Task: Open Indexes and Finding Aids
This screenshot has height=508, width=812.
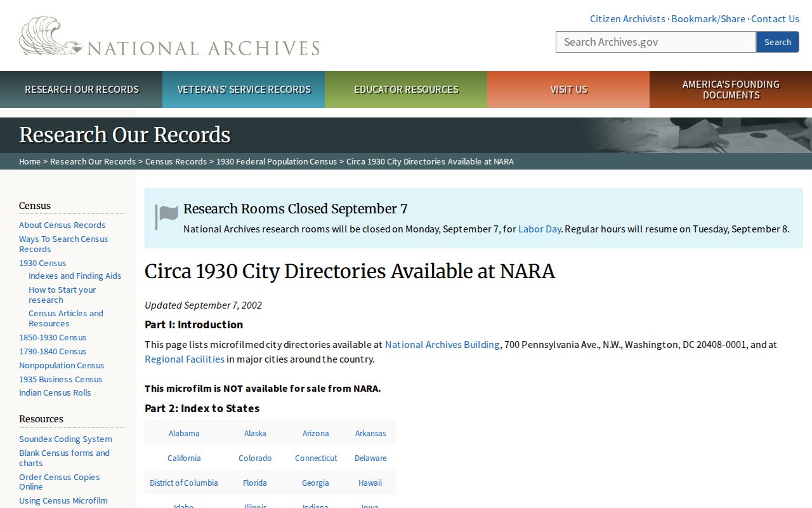Action: [x=75, y=276]
